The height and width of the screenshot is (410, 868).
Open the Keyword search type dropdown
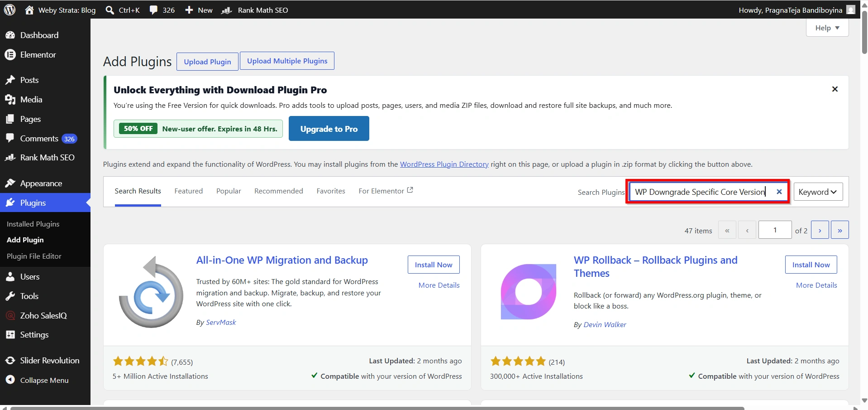click(818, 192)
